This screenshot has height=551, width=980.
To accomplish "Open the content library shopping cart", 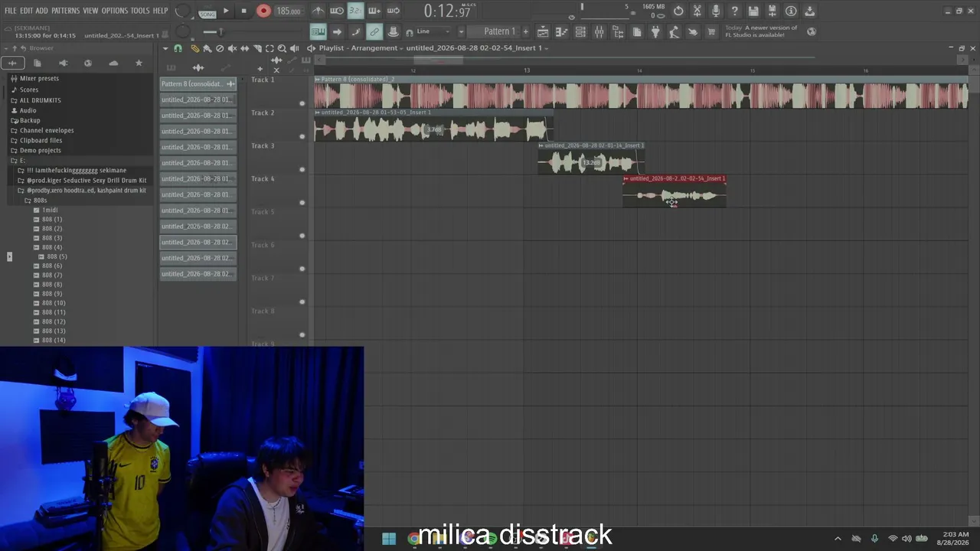I will [x=711, y=31].
